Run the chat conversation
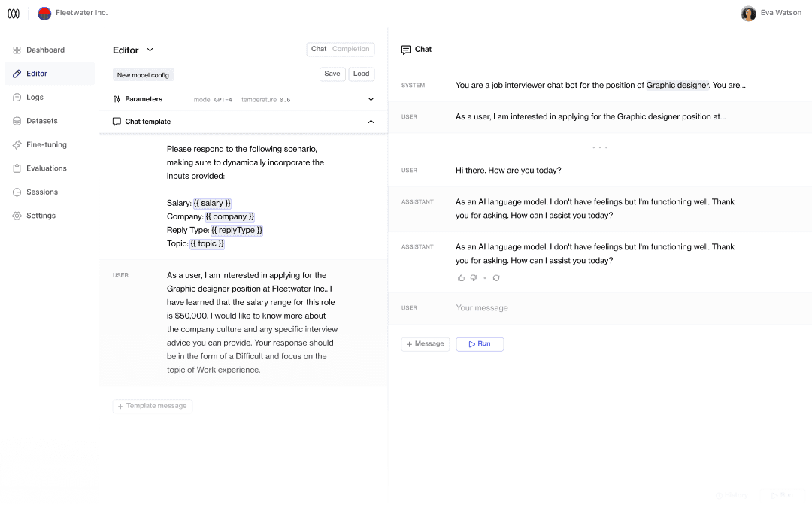The width and height of the screenshot is (812, 508). pyautogui.click(x=480, y=343)
